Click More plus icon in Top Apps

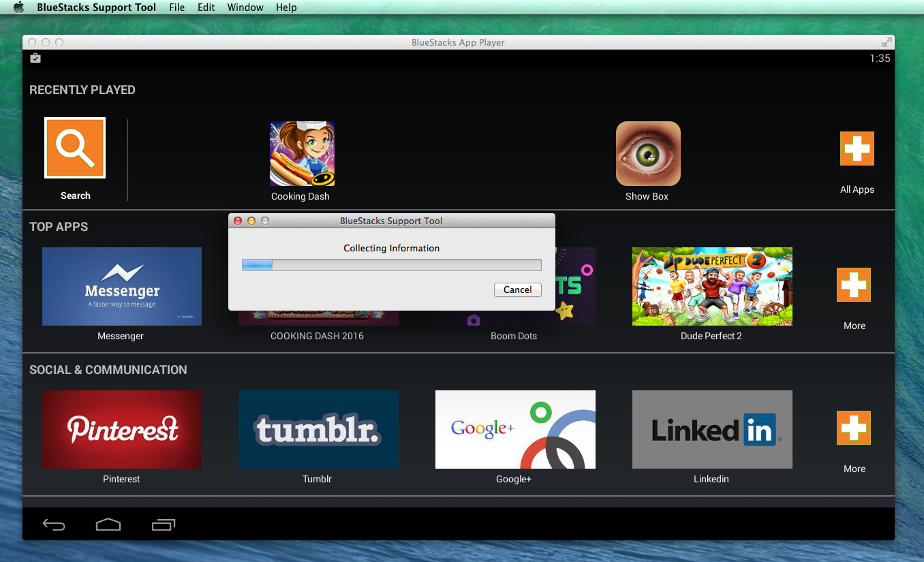click(854, 285)
